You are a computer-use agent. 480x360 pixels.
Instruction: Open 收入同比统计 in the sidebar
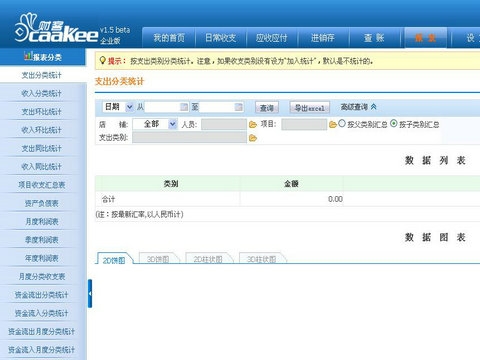[42, 167]
